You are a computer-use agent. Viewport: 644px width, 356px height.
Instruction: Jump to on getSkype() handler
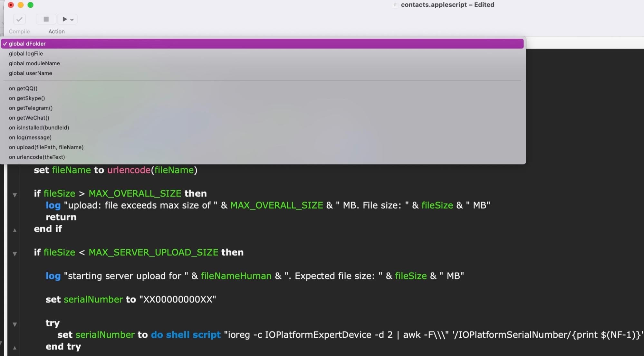tap(27, 98)
